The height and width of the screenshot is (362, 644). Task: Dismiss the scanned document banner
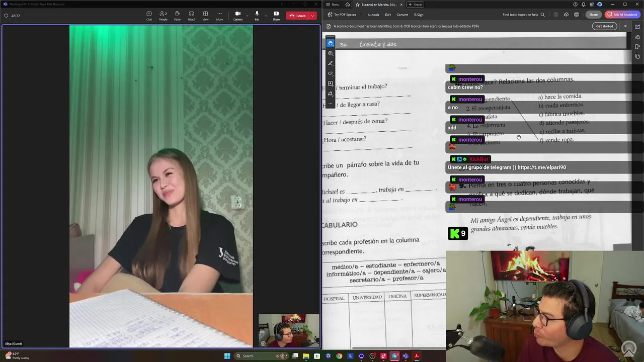625,26
